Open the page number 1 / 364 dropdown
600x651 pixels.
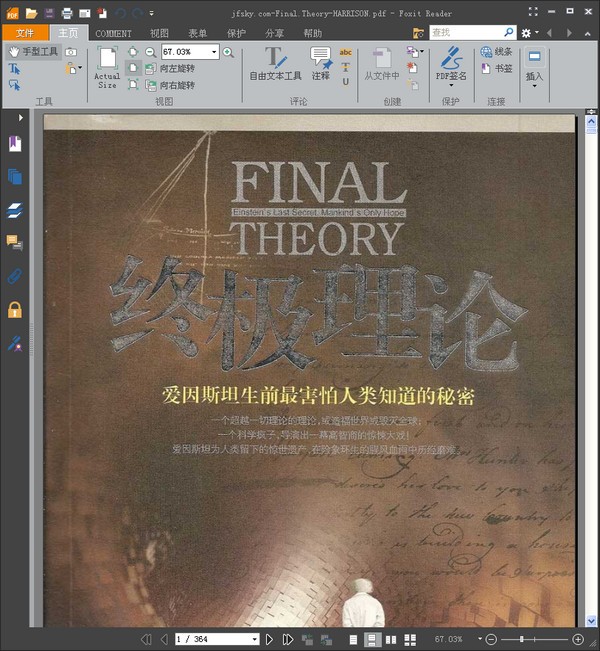coord(255,639)
